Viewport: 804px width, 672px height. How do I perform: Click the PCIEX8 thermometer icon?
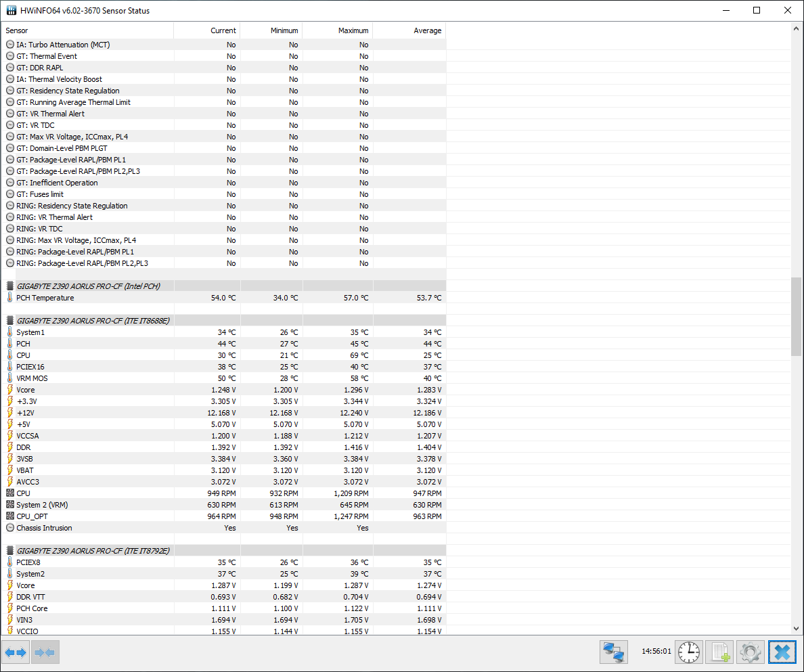9,562
